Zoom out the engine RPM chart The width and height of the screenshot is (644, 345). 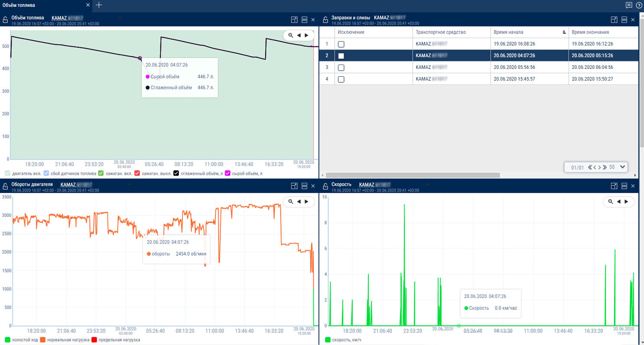point(291,202)
